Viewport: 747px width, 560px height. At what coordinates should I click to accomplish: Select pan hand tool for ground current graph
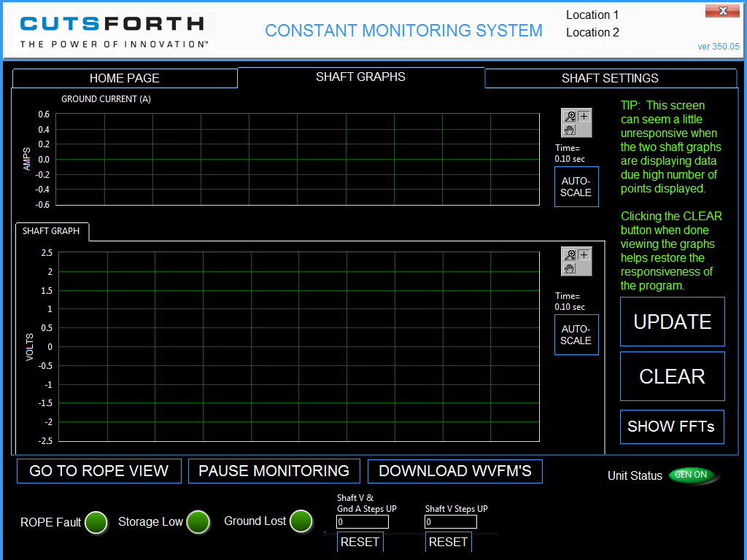pyautogui.click(x=570, y=130)
